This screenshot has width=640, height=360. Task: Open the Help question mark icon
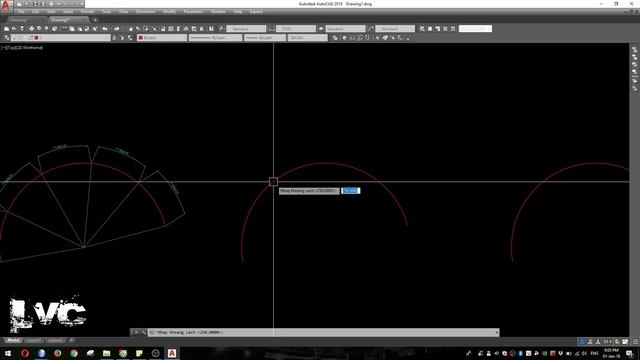click(211, 29)
